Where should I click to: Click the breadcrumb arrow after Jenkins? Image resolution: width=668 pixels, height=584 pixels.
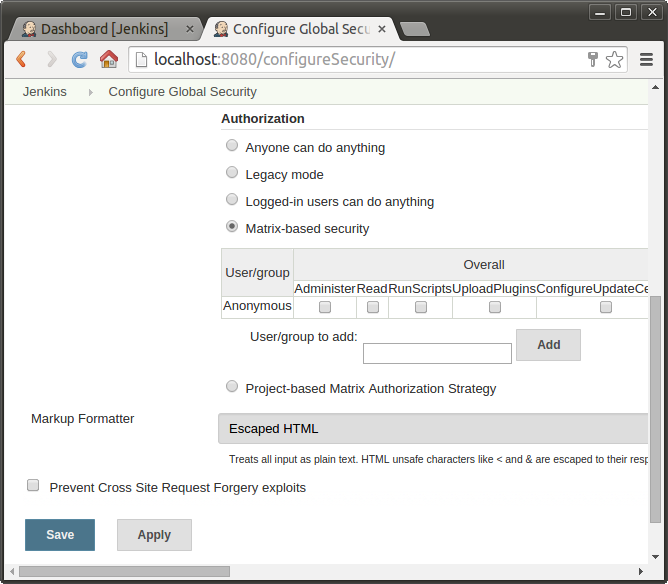[x=90, y=92]
